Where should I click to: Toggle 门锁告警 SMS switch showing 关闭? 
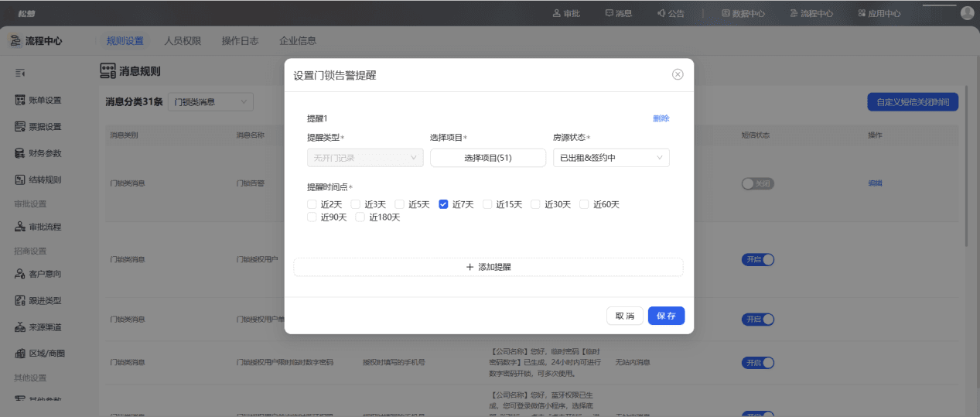(758, 183)
